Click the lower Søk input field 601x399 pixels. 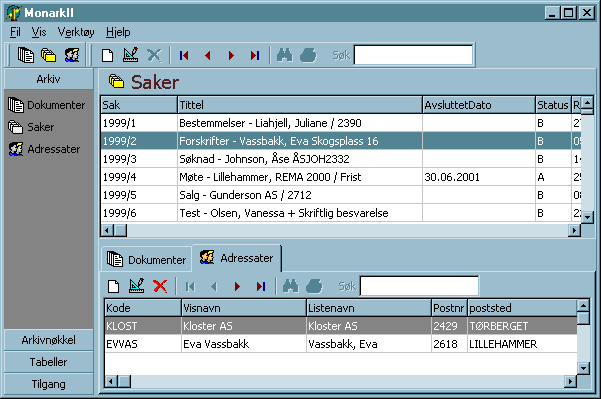pyautogui.click(x=420, y=286)
